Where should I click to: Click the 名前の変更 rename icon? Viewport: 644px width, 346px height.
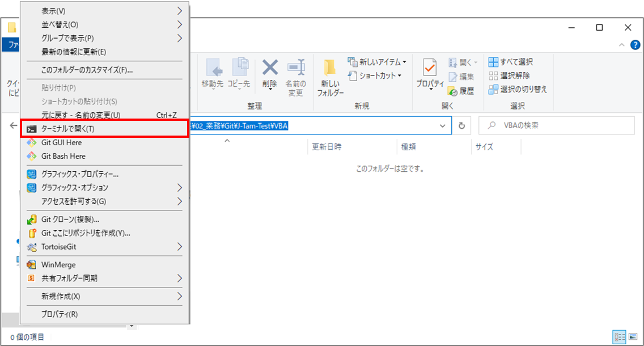296,67
